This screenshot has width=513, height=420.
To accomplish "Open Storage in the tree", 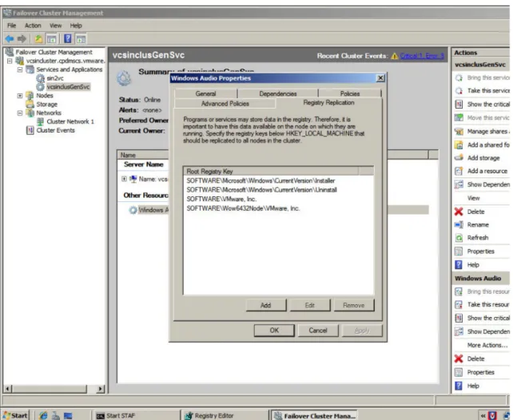I will point(47,105).
